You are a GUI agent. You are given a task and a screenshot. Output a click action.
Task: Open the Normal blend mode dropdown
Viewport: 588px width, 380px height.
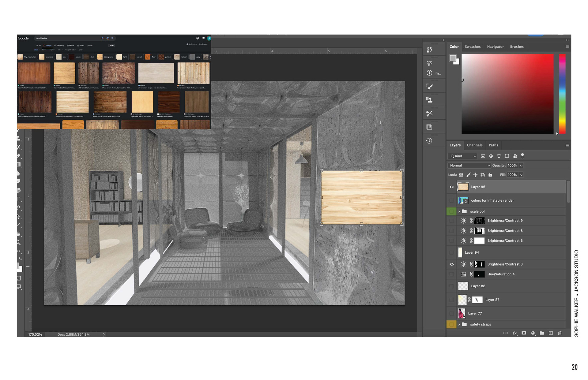point(469,166)
